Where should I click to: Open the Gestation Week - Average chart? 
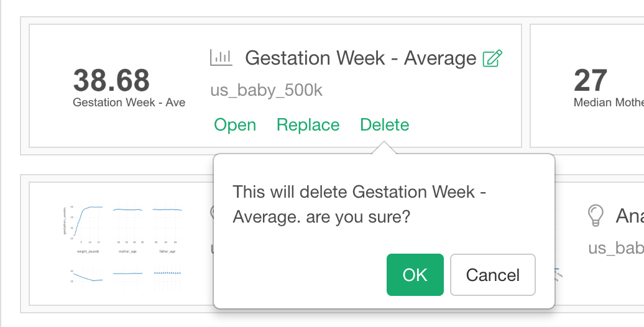tap(235, 125)
